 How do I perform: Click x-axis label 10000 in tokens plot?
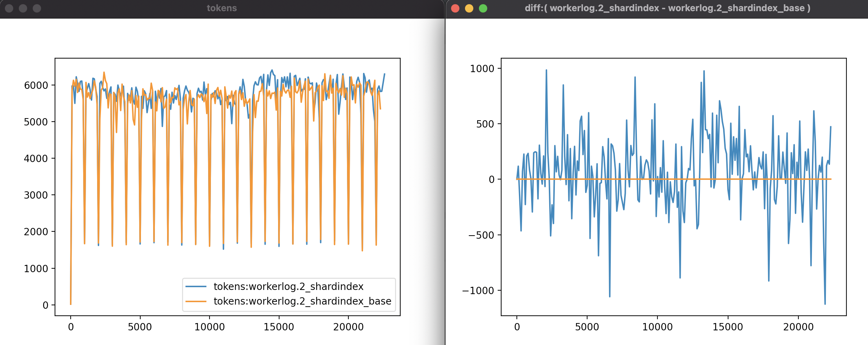click(210, 327)
